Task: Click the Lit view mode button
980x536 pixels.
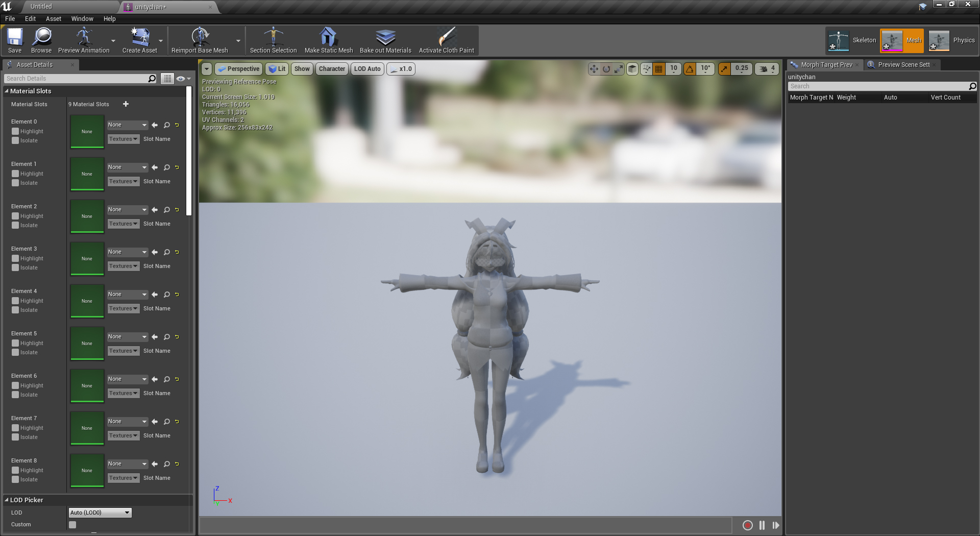Action: [277, 69]
